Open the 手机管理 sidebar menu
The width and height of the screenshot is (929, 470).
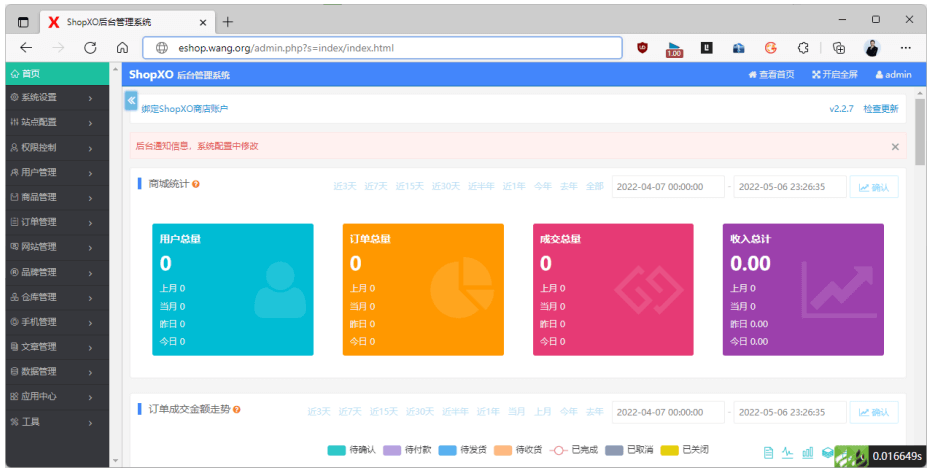pyautogui.click(x=57, y=322)
